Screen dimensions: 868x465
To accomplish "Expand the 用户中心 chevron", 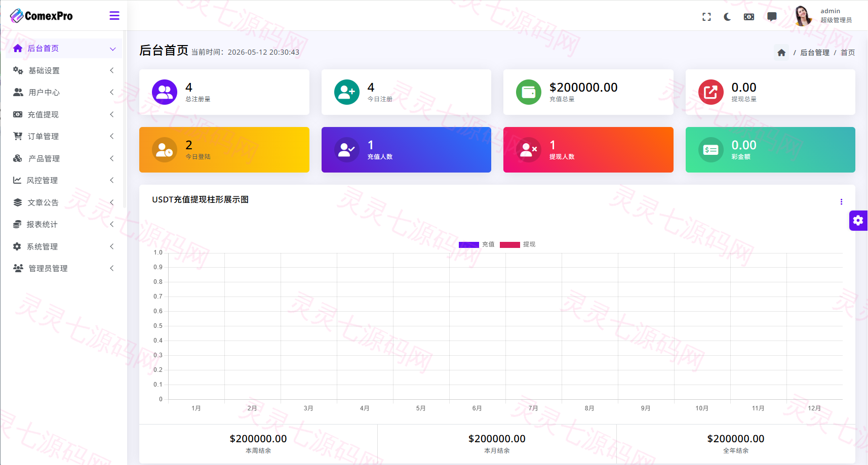I will coord(112,93).
